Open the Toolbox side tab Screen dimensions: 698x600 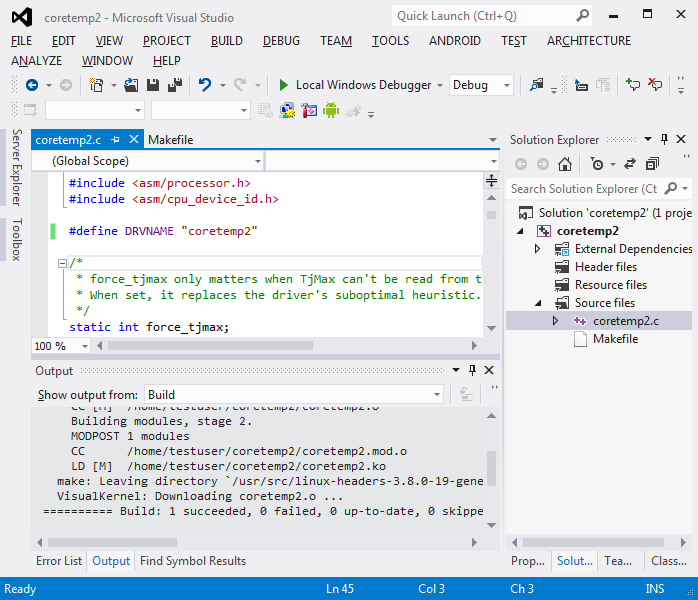[16, 239]
